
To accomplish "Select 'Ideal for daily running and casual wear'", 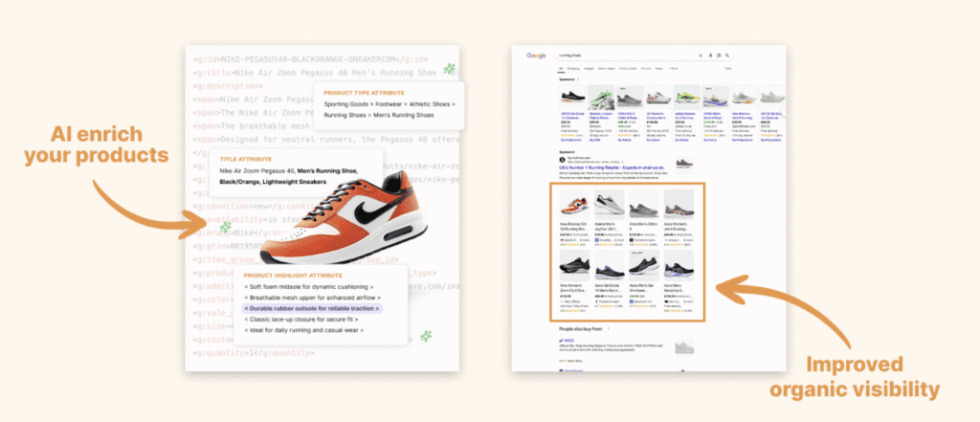I will (303, 329).
